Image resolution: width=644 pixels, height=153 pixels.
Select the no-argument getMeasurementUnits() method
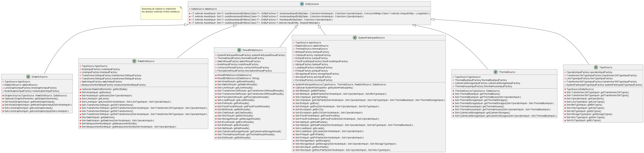click(109, 124)
